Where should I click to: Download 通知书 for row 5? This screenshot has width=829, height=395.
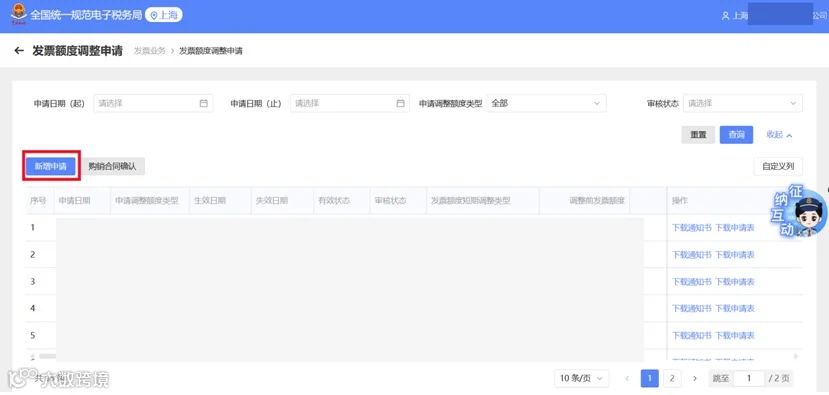692,335
